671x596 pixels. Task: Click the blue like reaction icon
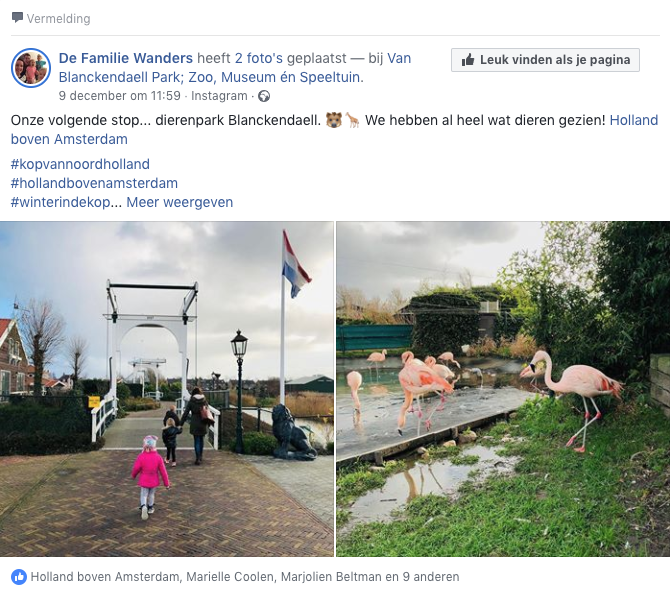click(x=19, y=577)
